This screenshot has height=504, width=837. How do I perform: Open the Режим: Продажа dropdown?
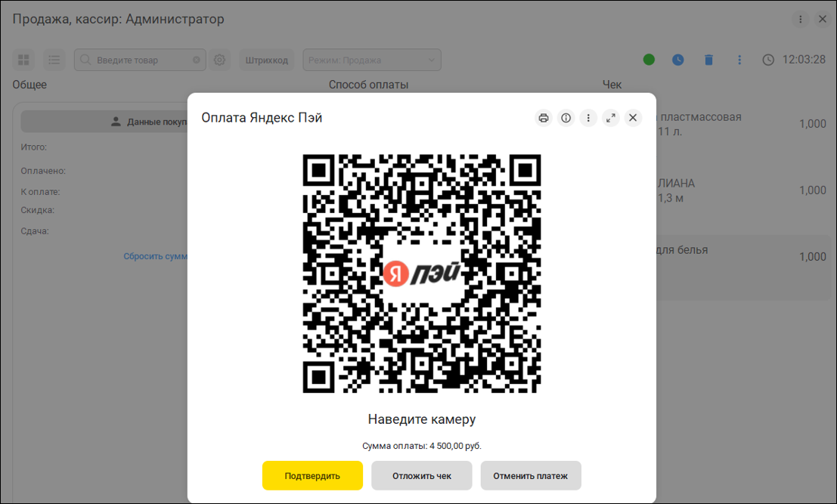tap(372, 60)
